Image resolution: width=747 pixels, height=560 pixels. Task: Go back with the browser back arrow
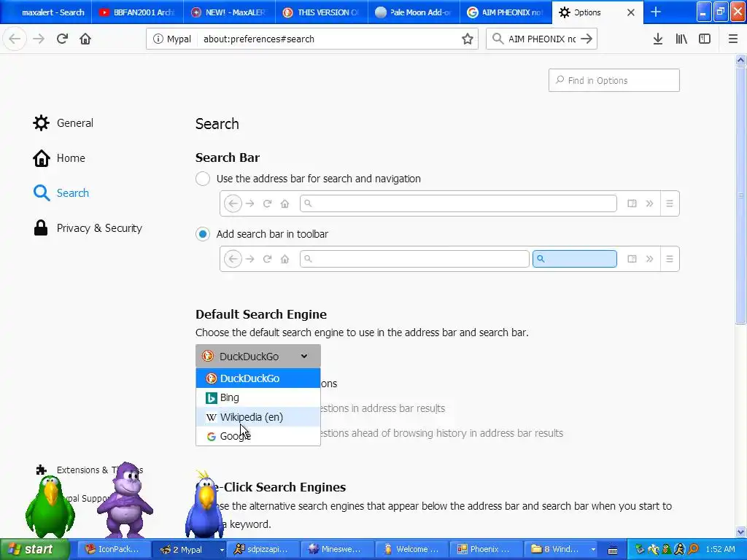pos(15,39)
